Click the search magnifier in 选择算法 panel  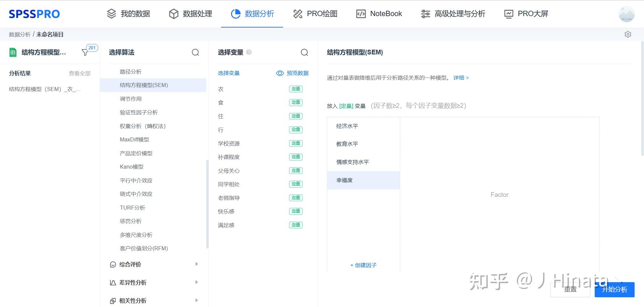(x=195, y=52)
